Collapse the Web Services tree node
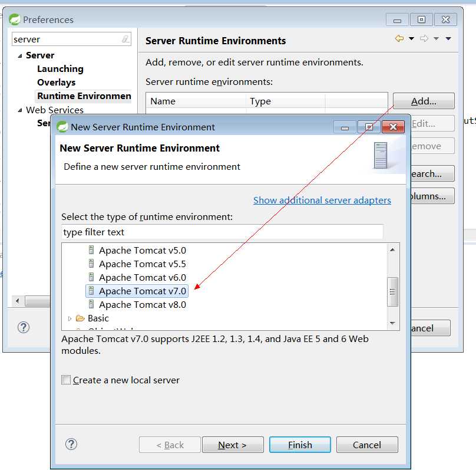The image size is (476, 470). click(x=20, y=110)
